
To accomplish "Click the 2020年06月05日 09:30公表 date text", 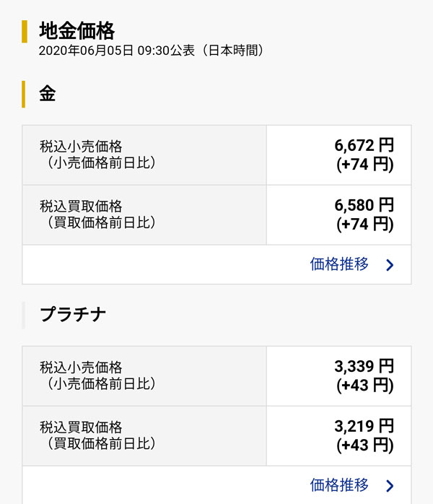I will (152, 51).
